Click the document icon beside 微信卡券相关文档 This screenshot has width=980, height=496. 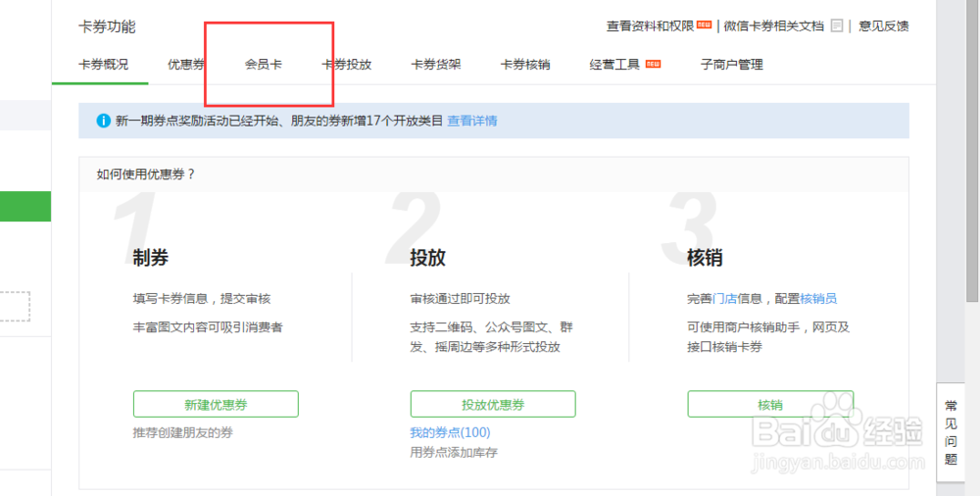coord(837,26)
